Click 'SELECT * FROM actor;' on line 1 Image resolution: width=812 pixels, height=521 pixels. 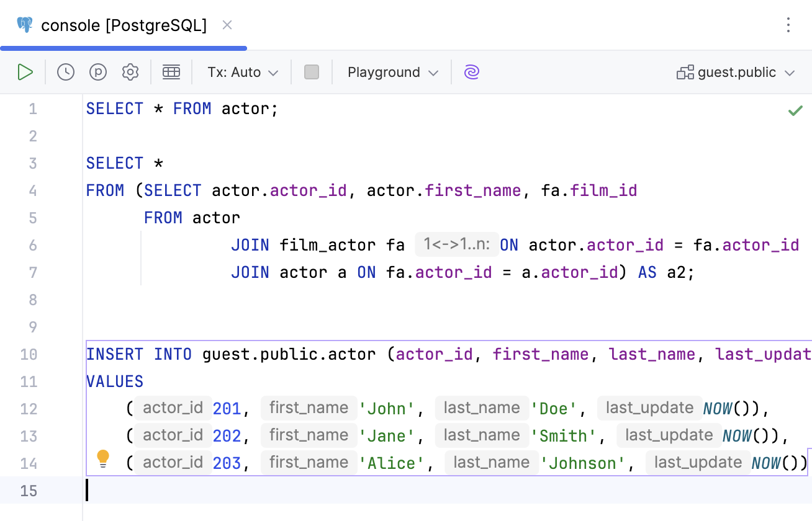pyautogui.click(x=183, y=109)
